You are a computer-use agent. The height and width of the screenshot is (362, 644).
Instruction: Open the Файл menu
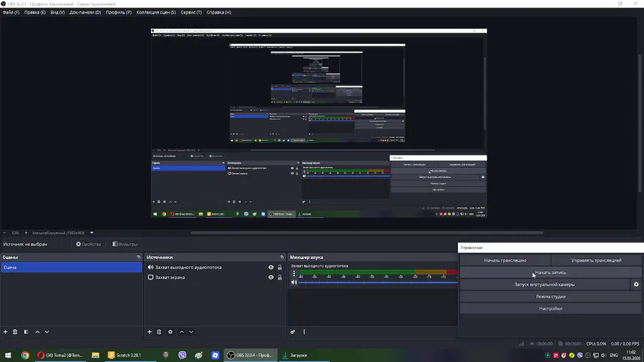point(11,12)
